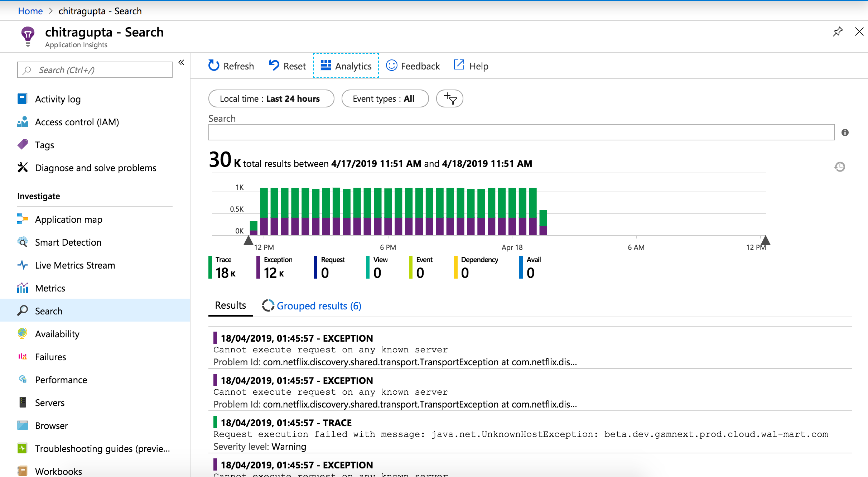Open the Performance icon in sidebar

[x=23, y=379]
